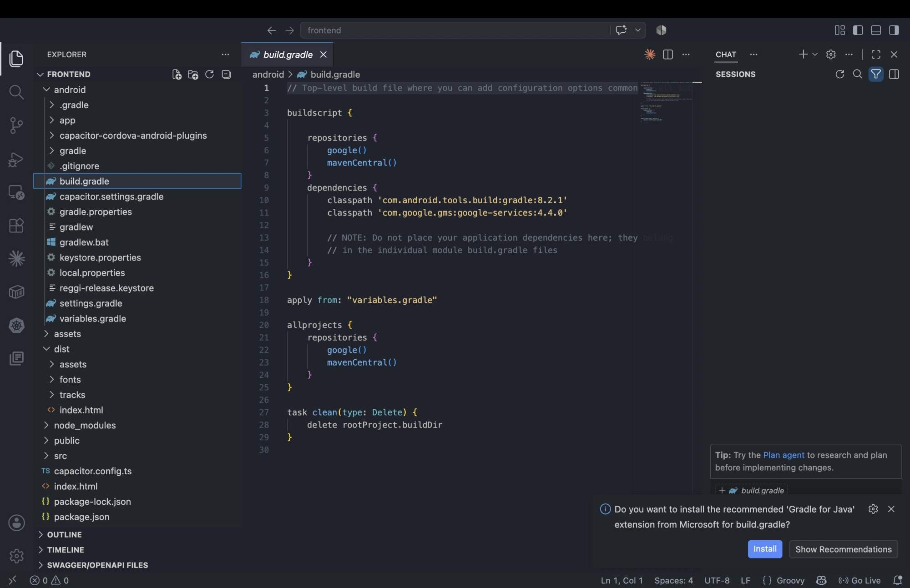Open Remote Explorer view
The height and width of the screenshot is (588, 910).
[x=16, y=192]
